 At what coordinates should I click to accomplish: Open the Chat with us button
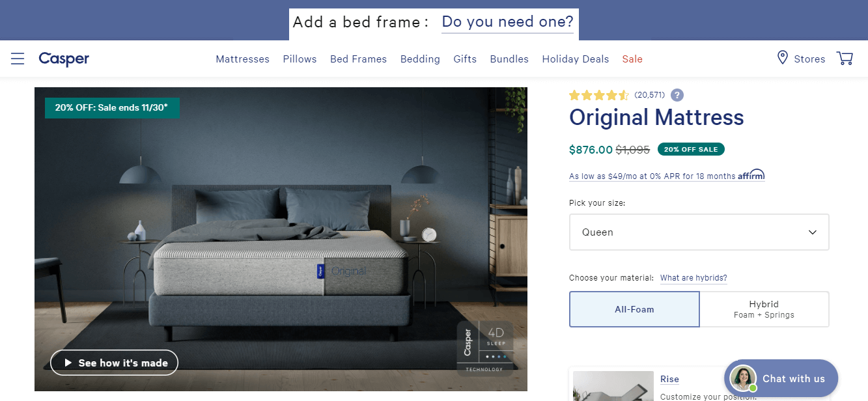781,378
